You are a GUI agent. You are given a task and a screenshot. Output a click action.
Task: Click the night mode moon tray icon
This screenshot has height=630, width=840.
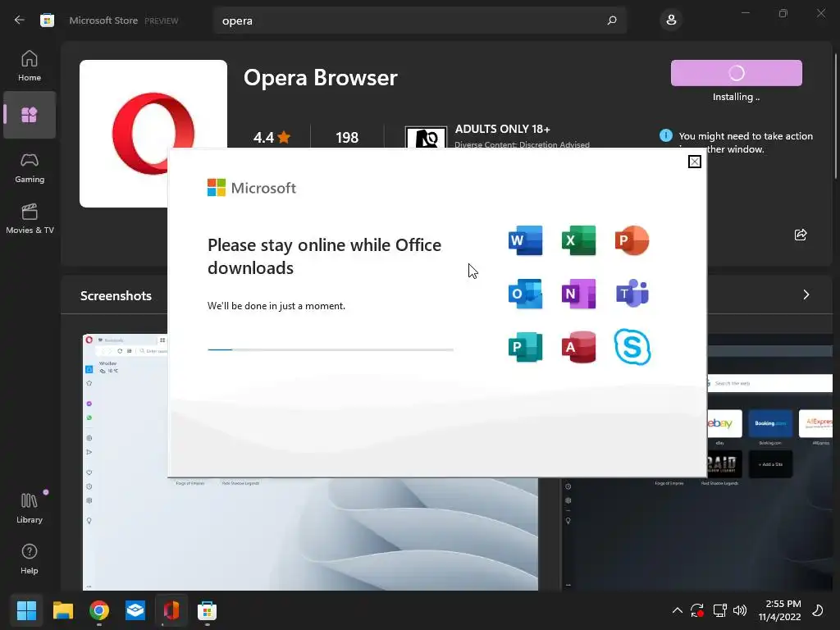click(818, 610)
